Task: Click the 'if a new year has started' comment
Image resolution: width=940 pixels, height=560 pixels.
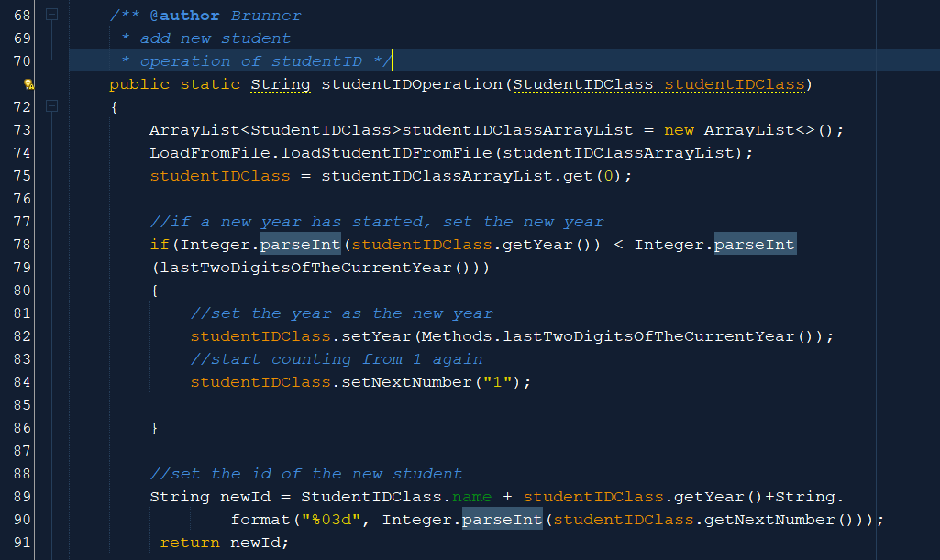Action: [x=377, y=222]
